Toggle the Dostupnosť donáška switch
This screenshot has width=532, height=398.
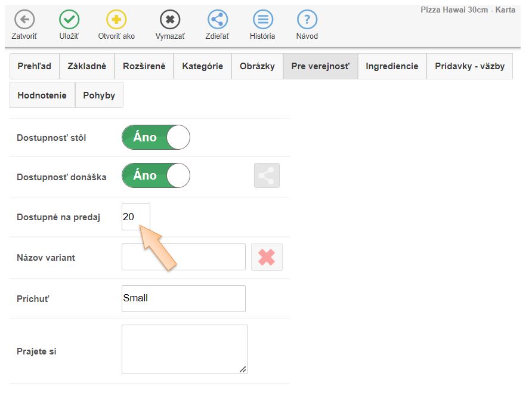click(156, 175)
